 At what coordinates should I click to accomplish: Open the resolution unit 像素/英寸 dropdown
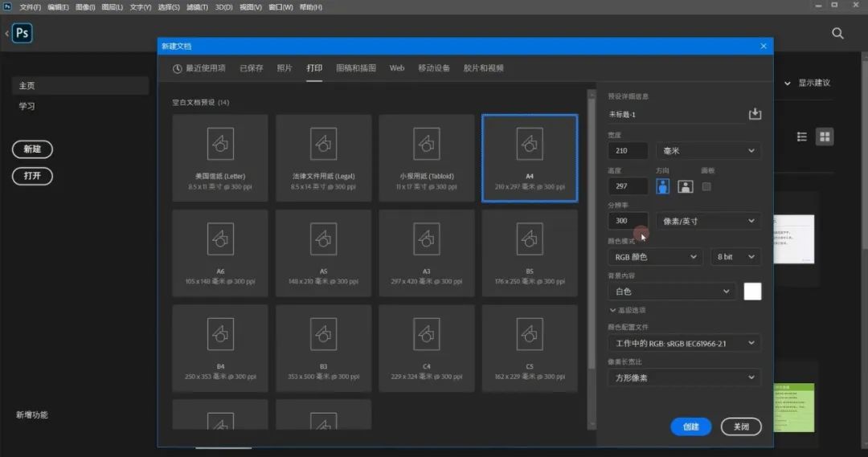tap(709, 221)
